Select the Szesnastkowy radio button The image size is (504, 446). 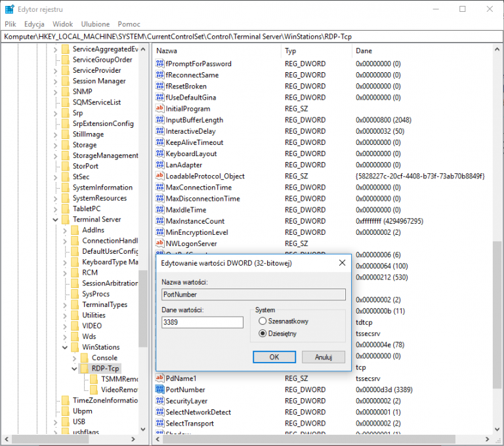[x=262, y=321]
